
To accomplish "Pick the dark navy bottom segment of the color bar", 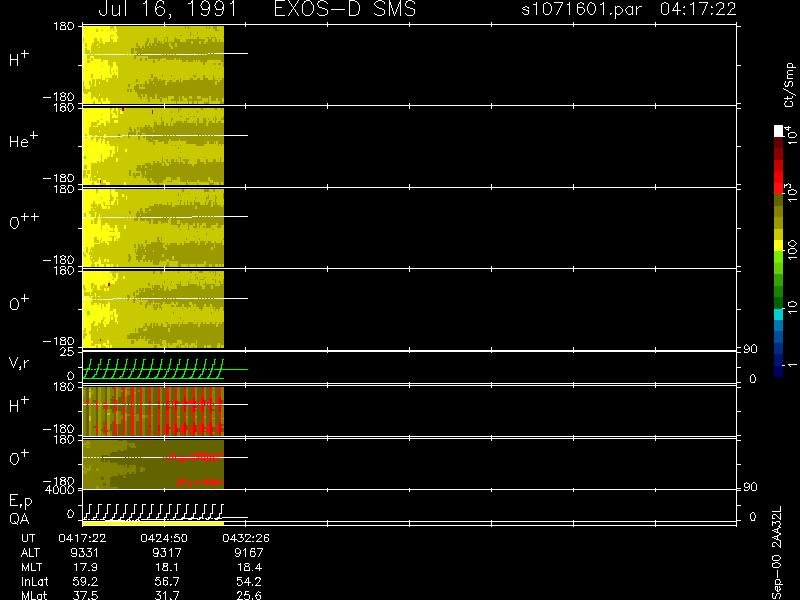I will (779, 371).
